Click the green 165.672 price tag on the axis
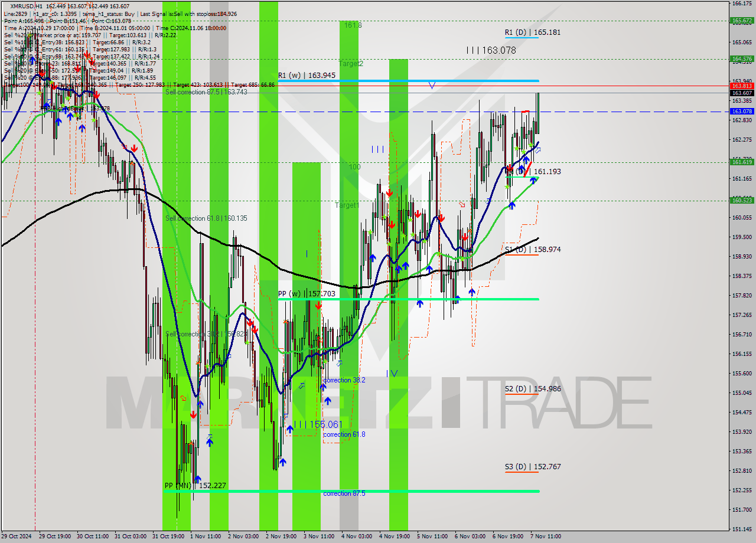 click(x=742, y=21)
